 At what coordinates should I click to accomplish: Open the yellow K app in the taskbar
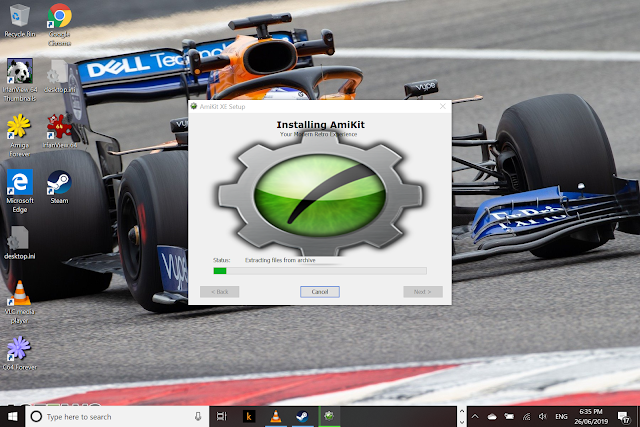coord(249,416)
